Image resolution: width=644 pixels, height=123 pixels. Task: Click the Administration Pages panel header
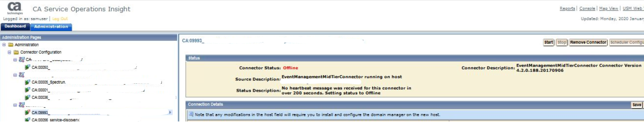tap(89, 38)
